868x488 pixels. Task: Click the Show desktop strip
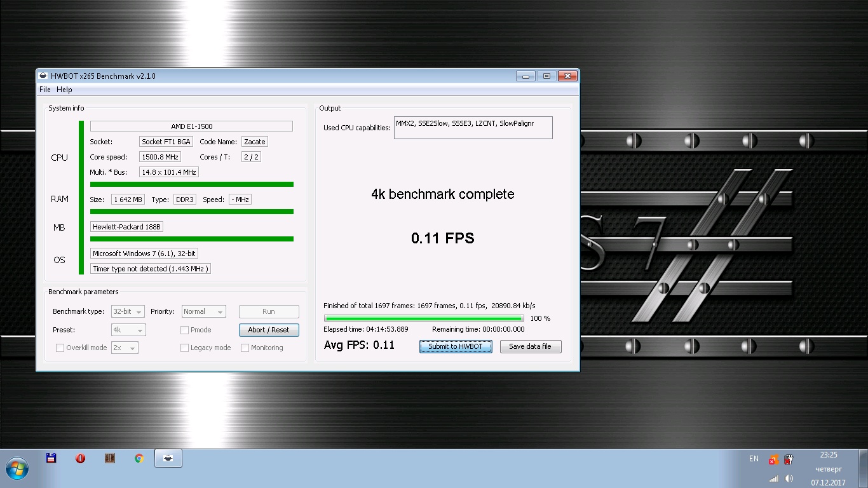click(864, 469)
